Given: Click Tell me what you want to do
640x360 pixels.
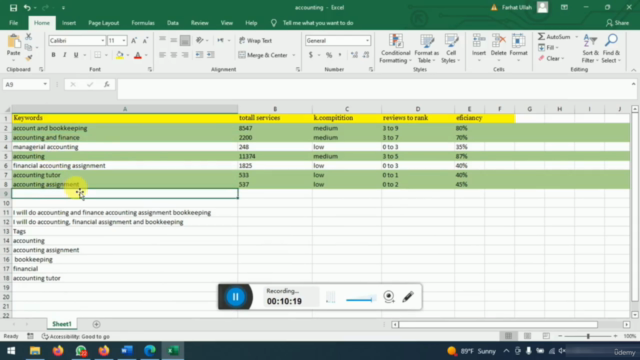Looking at the screenshot, I should coord(318,23).
